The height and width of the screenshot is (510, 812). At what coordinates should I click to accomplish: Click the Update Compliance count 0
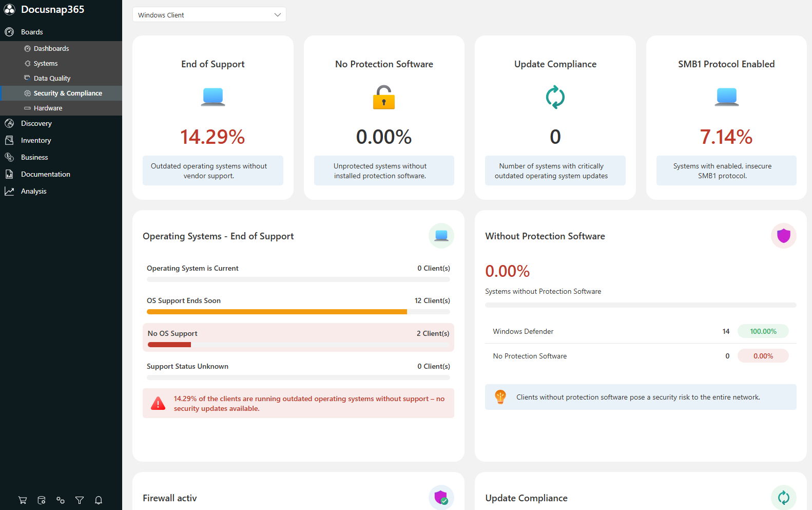pos(555,137)
